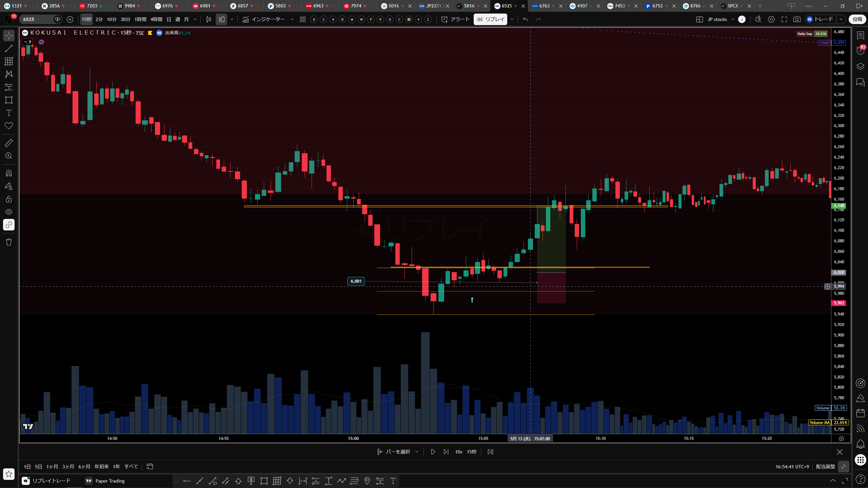
Task: Select the trend line drawing tool
Action: 9,48
